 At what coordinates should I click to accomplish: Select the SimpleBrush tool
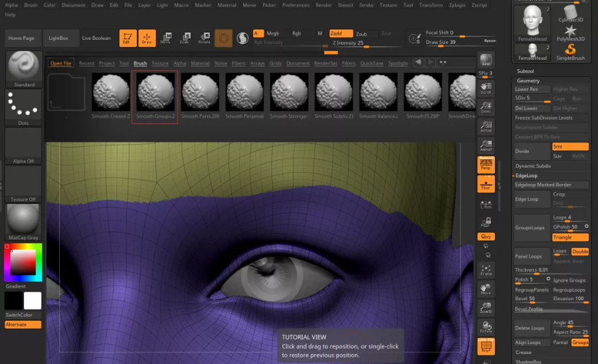click(x=571, y=52)
